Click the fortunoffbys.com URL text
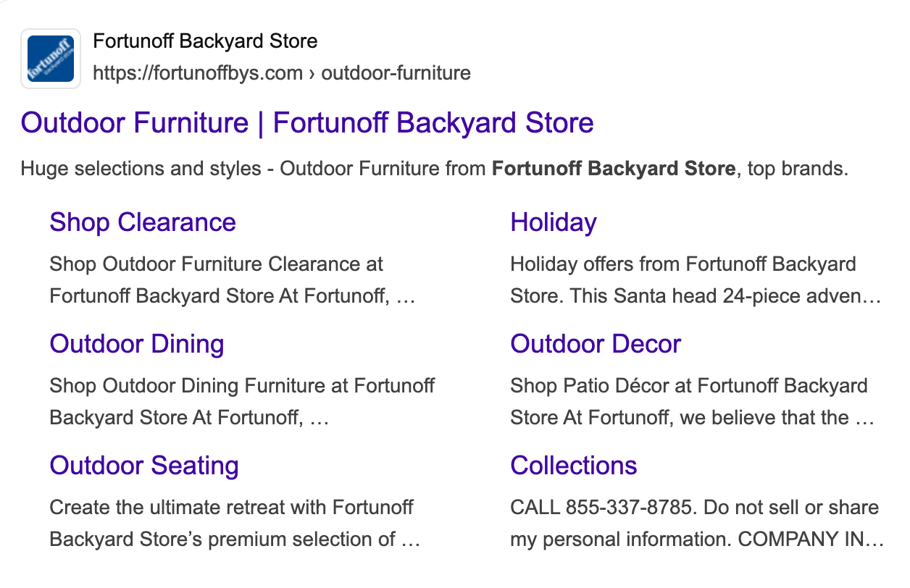The width and height of the screenshot is (910, 588). pos(198,73)
